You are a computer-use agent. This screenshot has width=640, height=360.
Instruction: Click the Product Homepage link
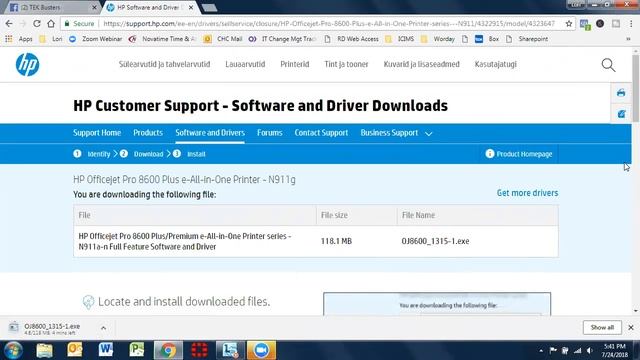(524, 154)
